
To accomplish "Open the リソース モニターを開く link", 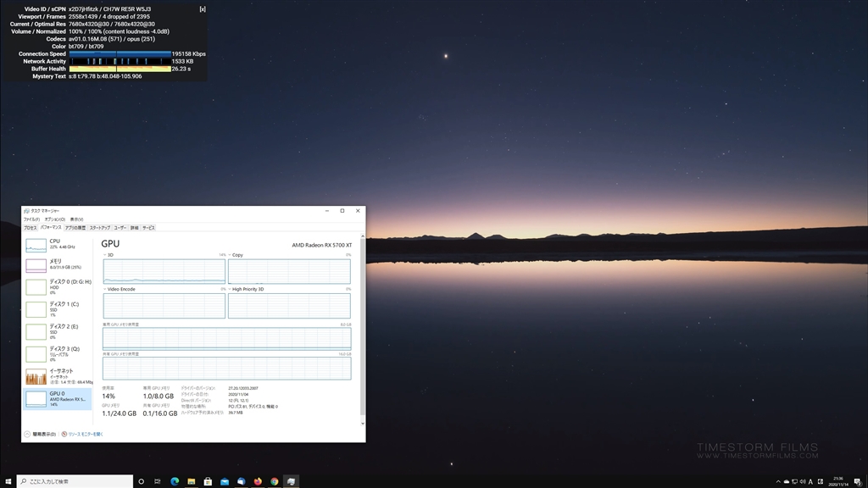I will pos(85,434).
